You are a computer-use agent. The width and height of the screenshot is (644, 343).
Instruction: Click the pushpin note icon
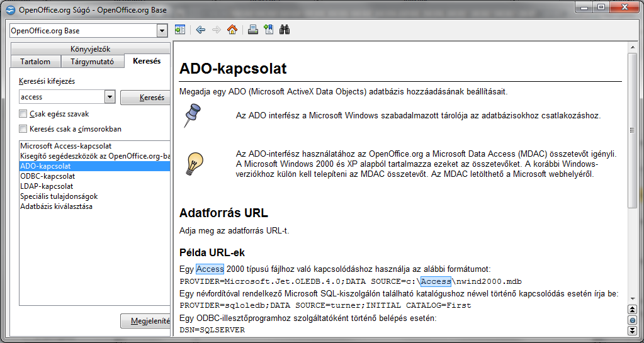click(193, 115)
